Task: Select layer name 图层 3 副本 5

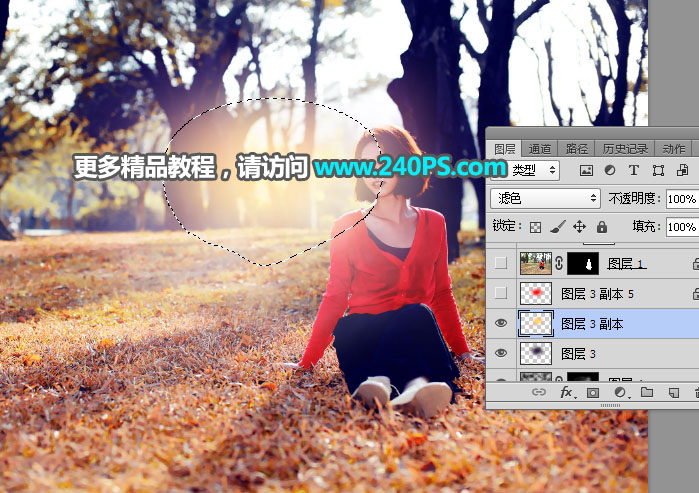Action: click(597, 294)
